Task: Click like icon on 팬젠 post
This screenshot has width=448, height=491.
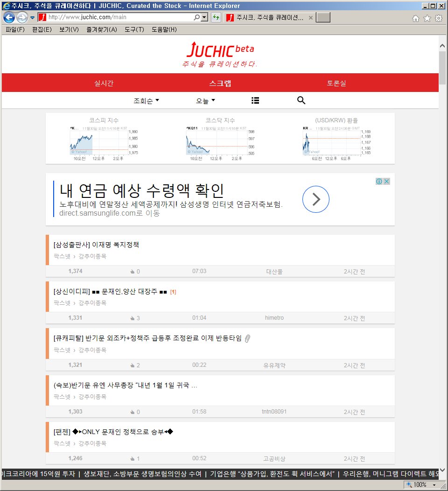Action: point(133,458)
